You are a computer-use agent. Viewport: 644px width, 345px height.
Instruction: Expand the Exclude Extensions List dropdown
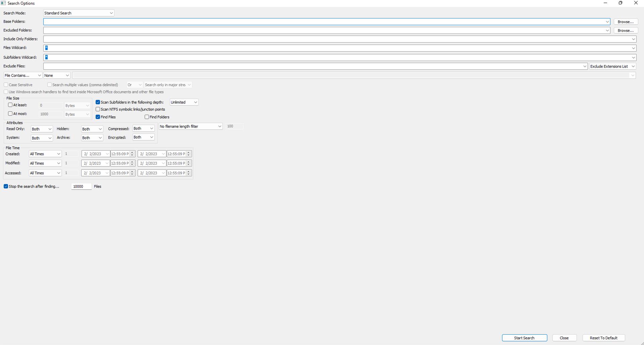(x=612, y=66)
